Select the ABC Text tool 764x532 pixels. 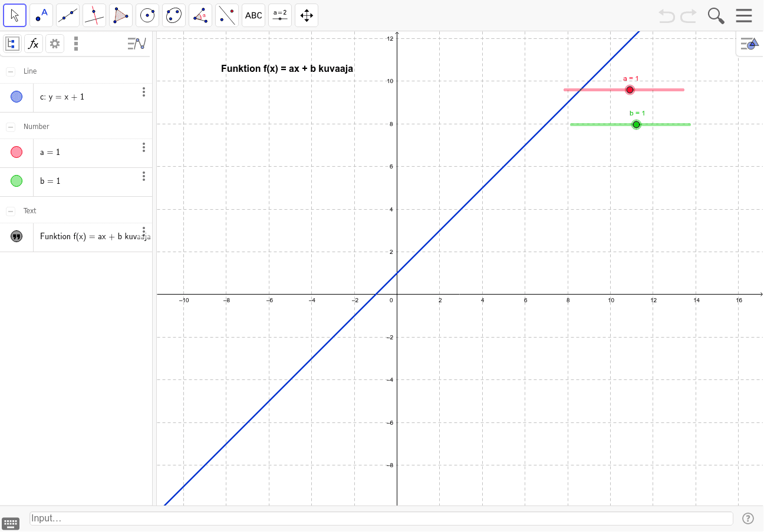pos(253,15)
